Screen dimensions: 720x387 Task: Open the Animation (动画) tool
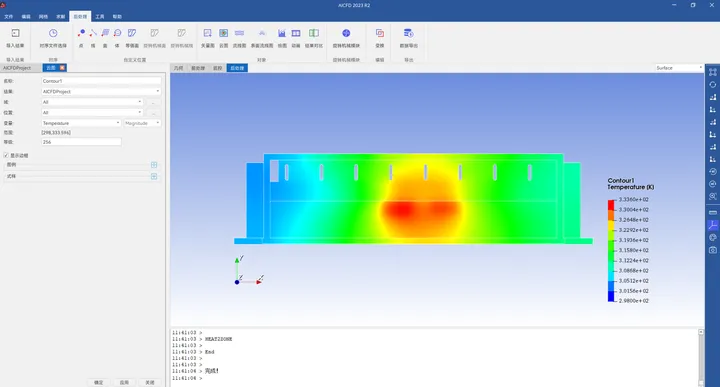click(x=296, y=33)
